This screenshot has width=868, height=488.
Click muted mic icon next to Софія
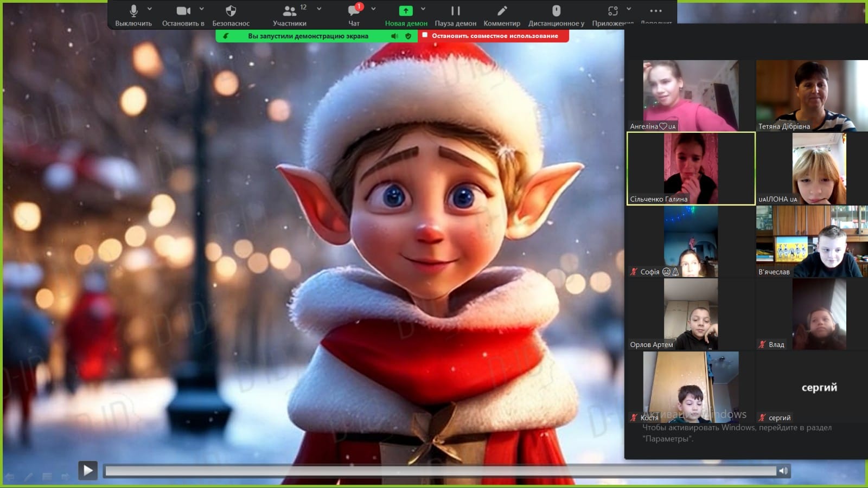pyautogui.click(x=634, y=272)
